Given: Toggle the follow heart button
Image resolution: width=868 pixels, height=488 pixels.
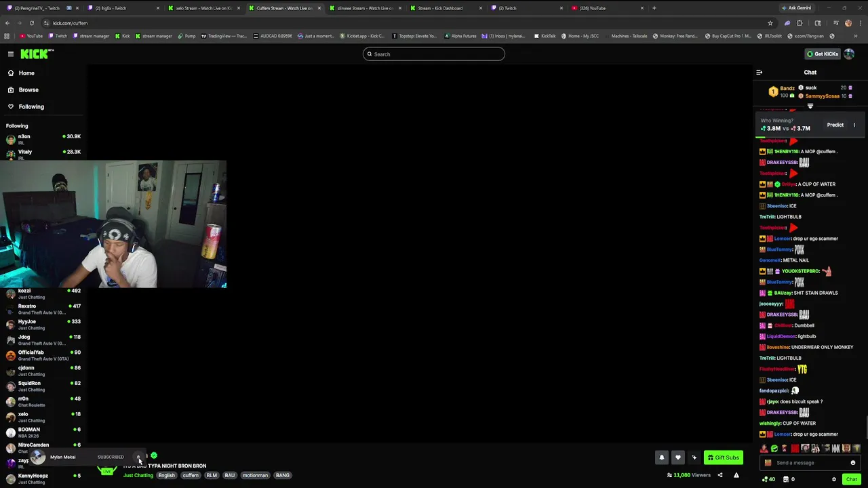Looking at the screenshot, I should click(x=677, y=457).
